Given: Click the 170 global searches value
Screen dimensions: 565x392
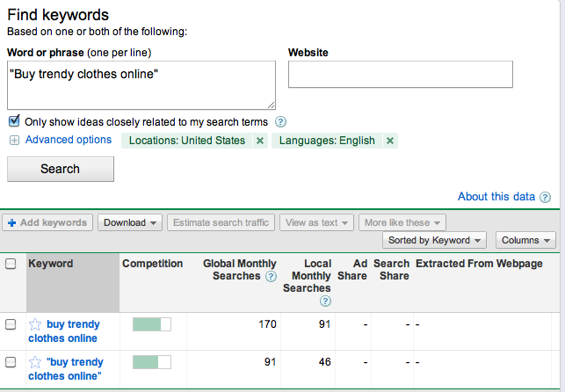Looking at the screenshot, I should (267, 324).
